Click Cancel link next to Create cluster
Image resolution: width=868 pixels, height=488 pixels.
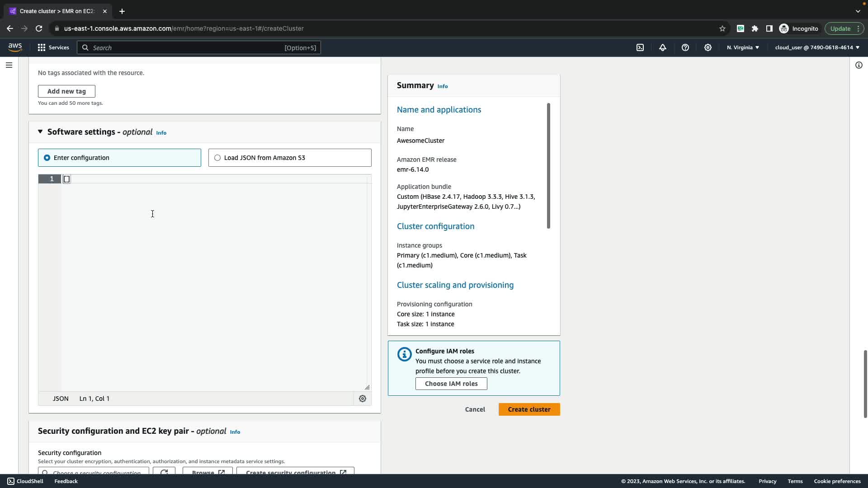coord(475,409)
